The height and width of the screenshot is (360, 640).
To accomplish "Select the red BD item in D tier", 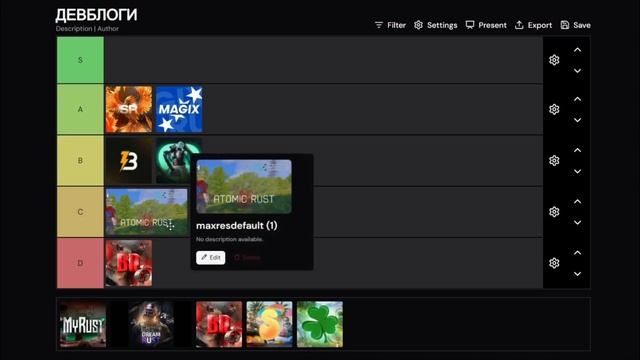I will click(129, 263).
